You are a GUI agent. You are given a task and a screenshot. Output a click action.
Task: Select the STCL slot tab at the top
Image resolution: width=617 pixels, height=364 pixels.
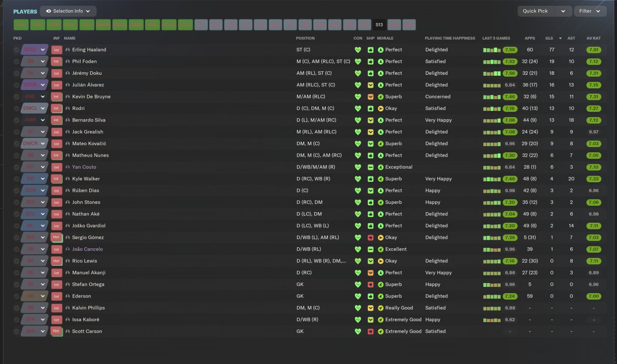pyautogui.click(x=186, y=25)
